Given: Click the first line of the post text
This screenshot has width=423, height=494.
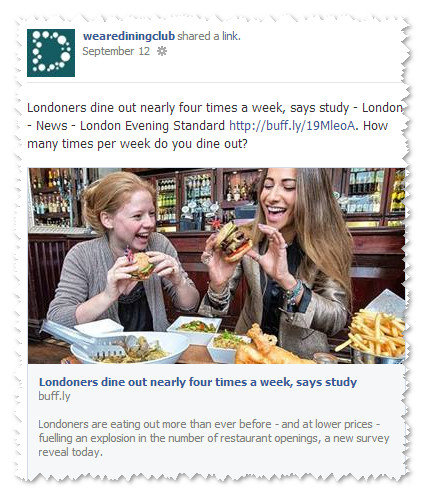Looking at the screenshot, I should click(215, 108).
